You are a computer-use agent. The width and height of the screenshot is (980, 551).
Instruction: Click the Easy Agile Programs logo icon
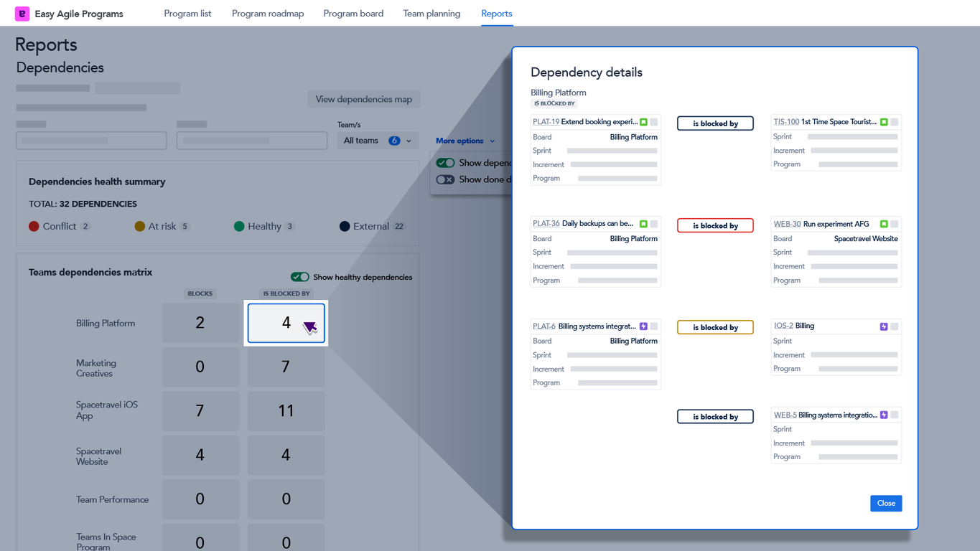coord(22,13)
